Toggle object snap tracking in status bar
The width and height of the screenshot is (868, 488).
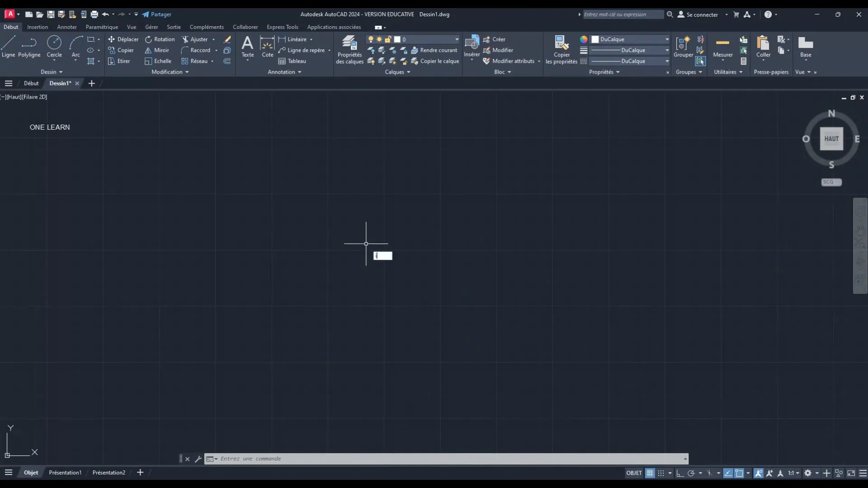click(728, 473)
